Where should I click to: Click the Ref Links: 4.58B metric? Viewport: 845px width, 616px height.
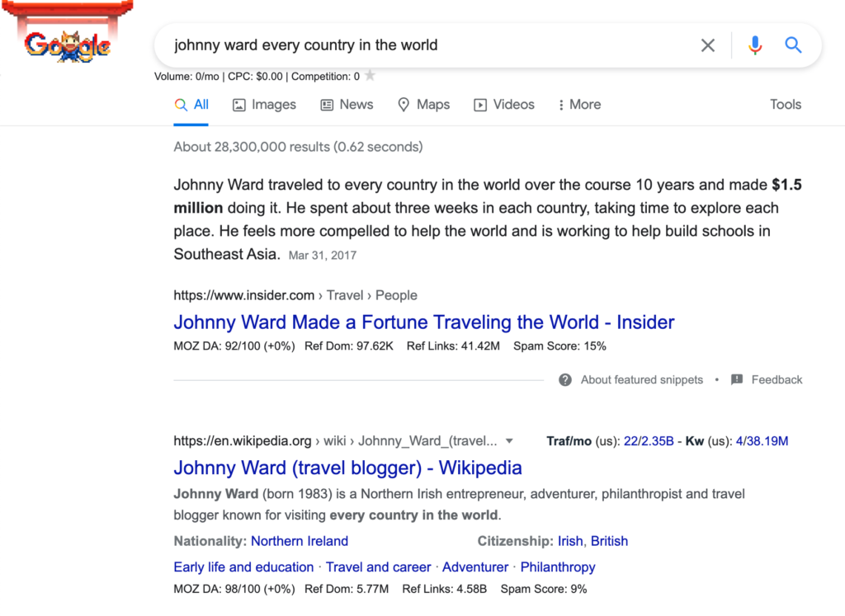pos(444,589)
